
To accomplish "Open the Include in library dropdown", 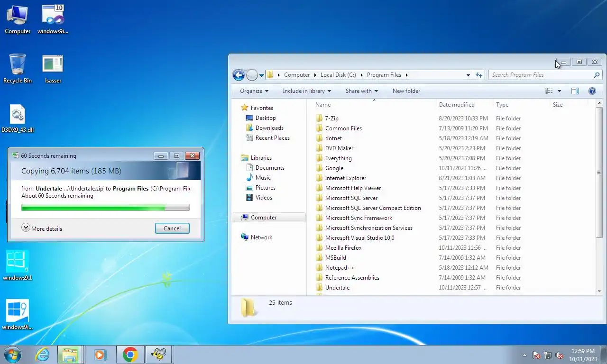I will point(307,91).
